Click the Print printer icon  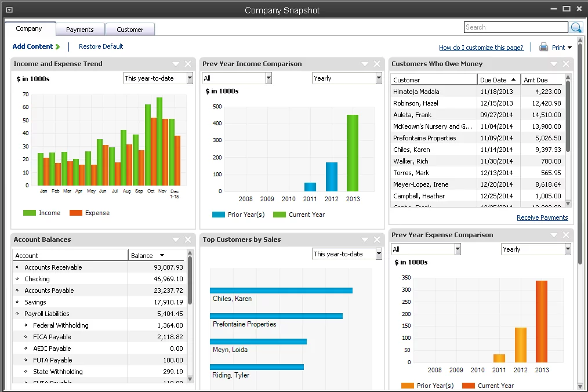point(543,47)
